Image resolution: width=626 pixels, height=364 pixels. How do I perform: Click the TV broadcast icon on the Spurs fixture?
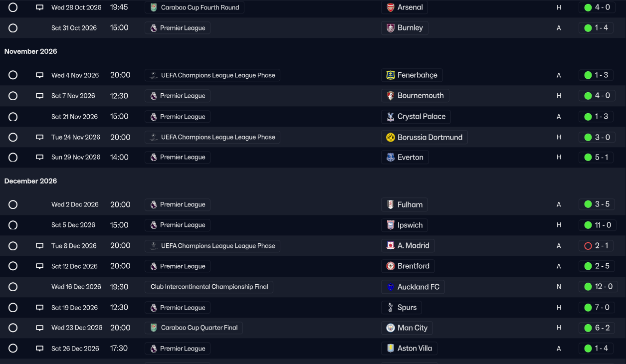tap(39, 307)
